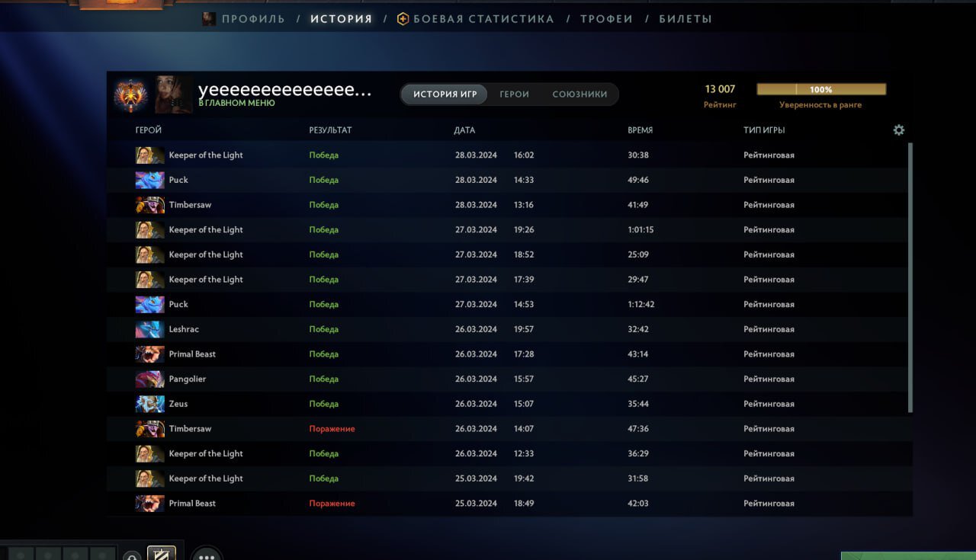Click the striped guild banner icon at the bottom

click(161, 555)
